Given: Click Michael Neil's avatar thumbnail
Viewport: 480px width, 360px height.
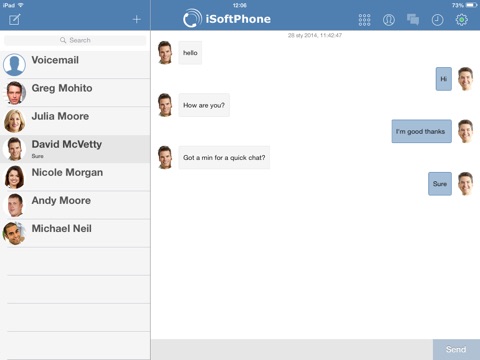Looking at the screenshot, I should tap(14, 233).
